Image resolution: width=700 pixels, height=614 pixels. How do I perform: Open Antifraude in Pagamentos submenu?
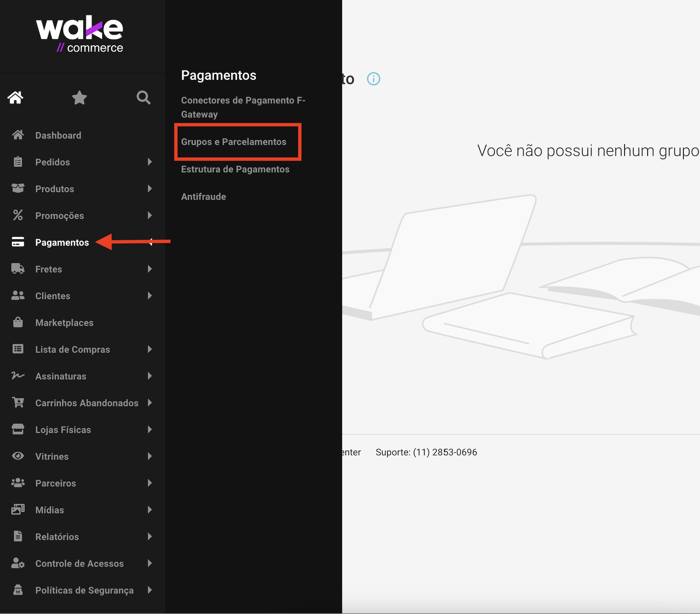203,197
